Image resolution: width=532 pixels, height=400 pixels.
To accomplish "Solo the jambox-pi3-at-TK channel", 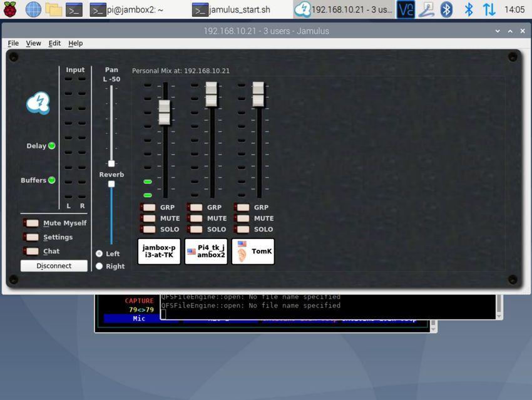I will 148,229.
